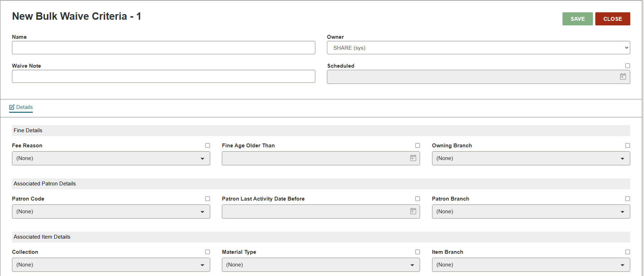Tick the Fee Reason checkbox
This screenshot has width=644, height=276.
207,146
